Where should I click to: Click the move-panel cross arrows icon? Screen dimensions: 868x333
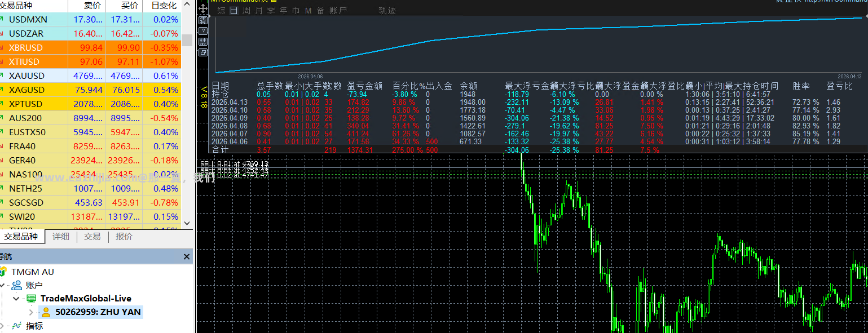tap(202, 9)
